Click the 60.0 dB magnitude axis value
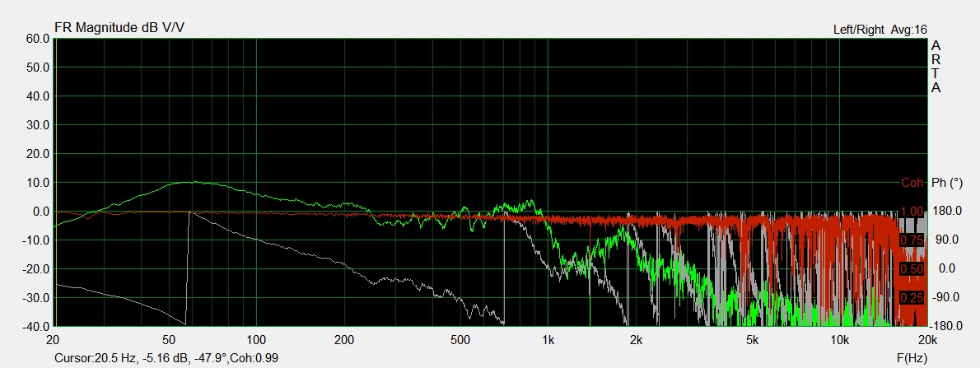Screen dimensions: 980x368 tap(38, 38)
